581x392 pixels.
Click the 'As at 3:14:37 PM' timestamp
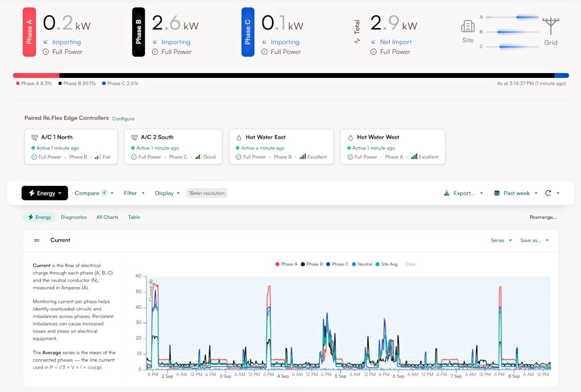[x=531, y=84]
